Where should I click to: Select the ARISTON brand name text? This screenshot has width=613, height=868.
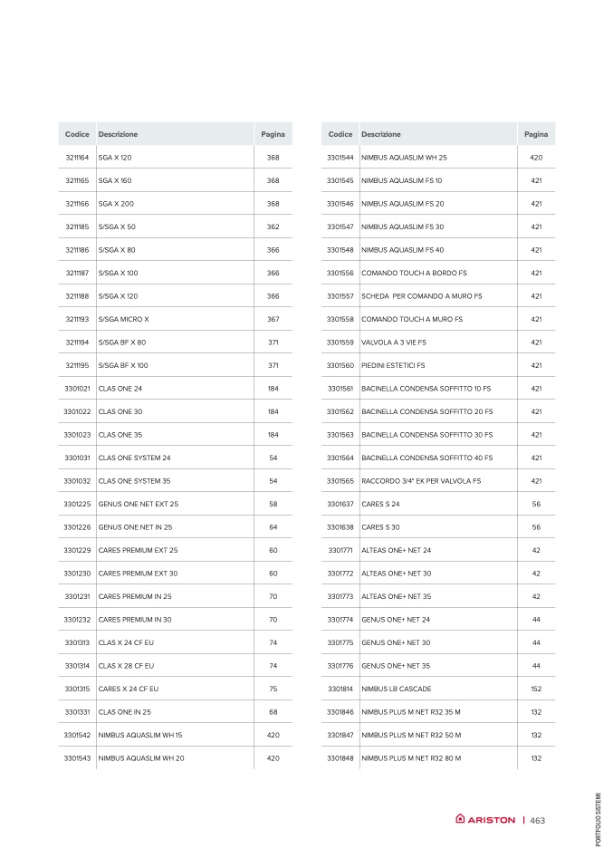coord(492,820)
